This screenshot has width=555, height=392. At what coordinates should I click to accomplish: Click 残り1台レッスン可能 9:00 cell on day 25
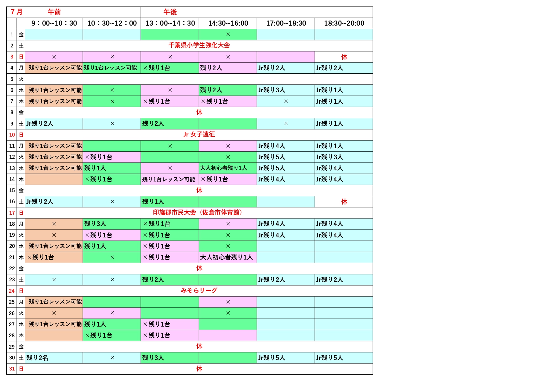click(x=54, y=302)
